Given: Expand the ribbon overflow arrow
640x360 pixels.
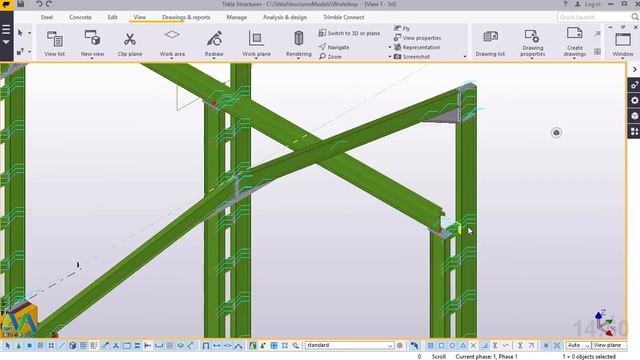Looking at the screenshot, I should click(x=465, y=56).
